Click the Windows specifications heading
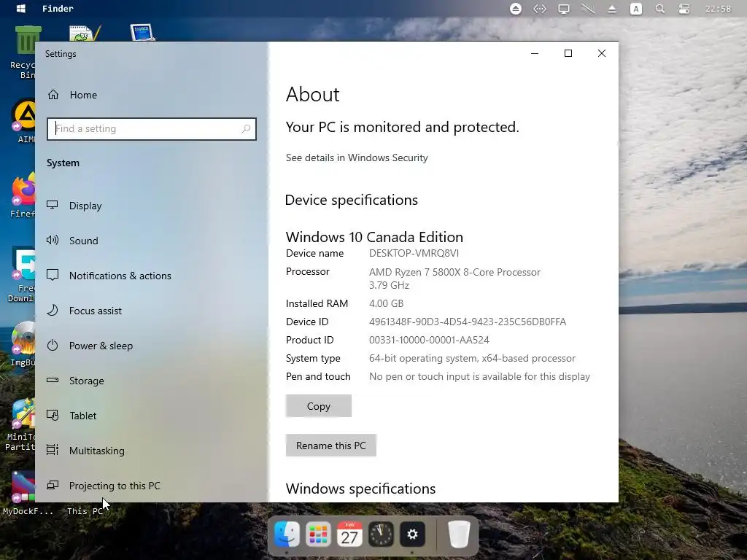The width and height of the screenshot is (747, 560). click(x=360, y=489)
